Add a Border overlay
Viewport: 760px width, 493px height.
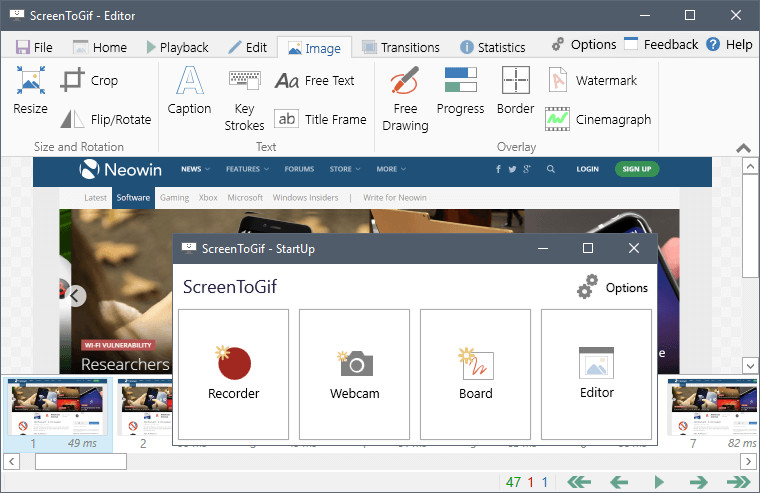click(515, 91)
